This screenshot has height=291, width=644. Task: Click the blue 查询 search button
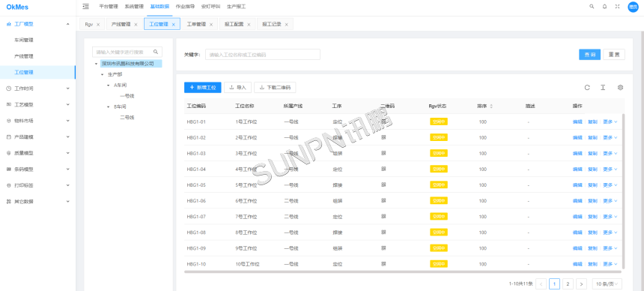590,55
